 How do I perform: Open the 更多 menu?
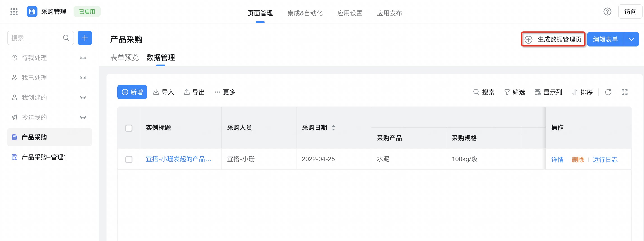[x=225, y=92]
